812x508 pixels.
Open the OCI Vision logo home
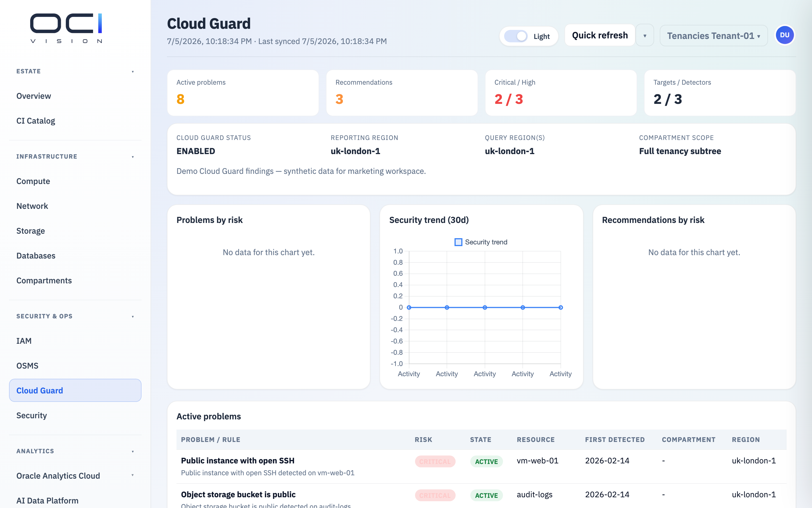(x=66, y=28)
